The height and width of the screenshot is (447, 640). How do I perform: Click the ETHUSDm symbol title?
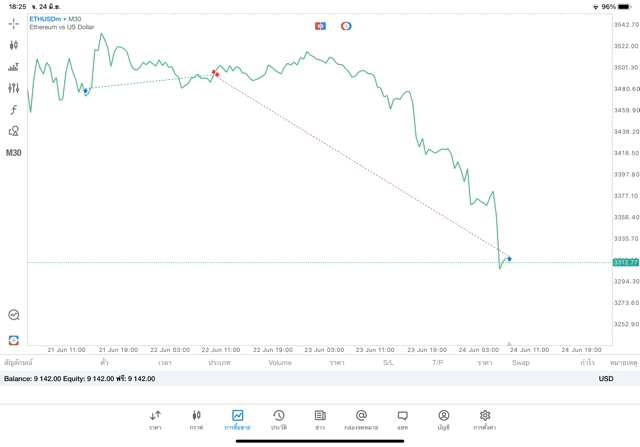pos(45,19)
